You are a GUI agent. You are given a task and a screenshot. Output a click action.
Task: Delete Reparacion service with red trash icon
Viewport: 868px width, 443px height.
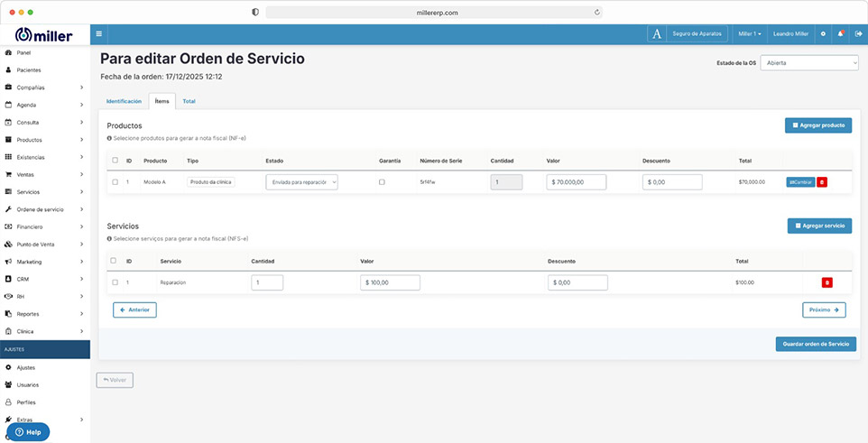[x=826, y=282]
